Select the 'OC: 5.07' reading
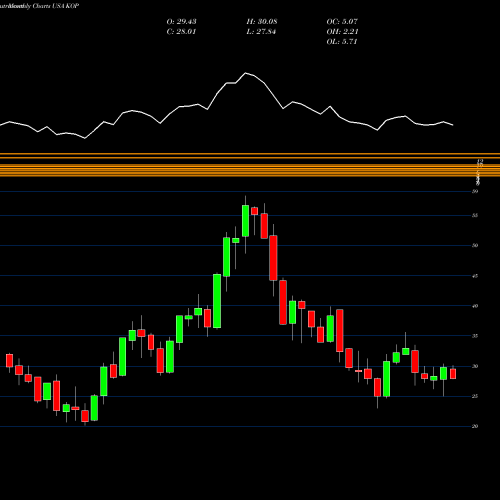This screenshot has width=500, height=500. tap(342, 22)
